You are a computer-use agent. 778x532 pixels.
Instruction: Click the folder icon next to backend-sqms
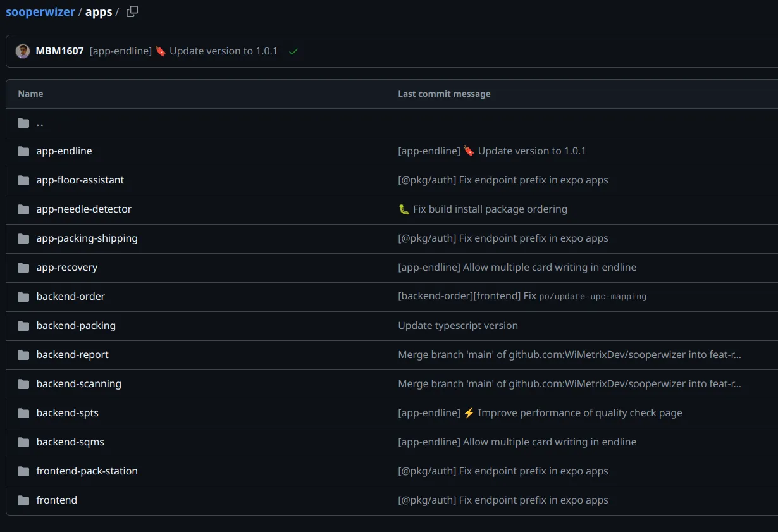pos(23,442)
